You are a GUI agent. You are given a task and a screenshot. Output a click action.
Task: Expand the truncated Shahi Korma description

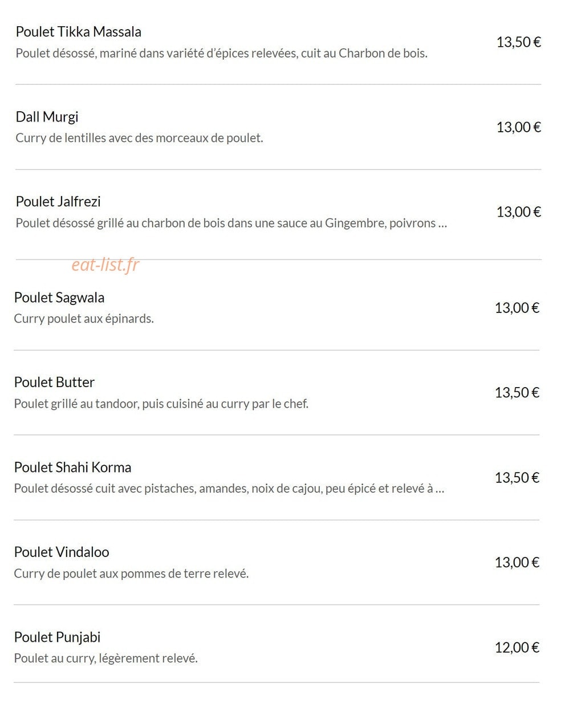[229, 489]
